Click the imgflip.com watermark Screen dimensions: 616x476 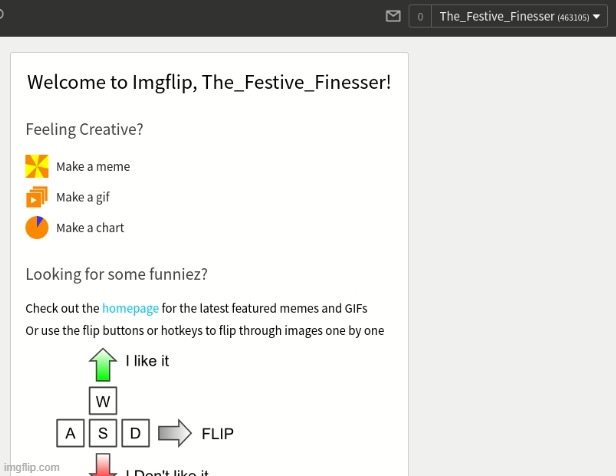click(32, 467)
